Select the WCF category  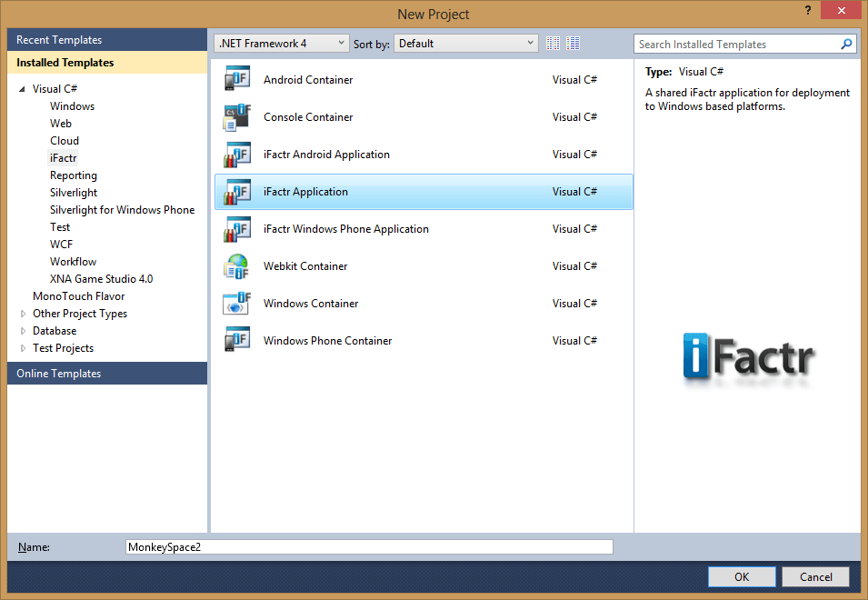pyautogui.click(x=61, y=245)
